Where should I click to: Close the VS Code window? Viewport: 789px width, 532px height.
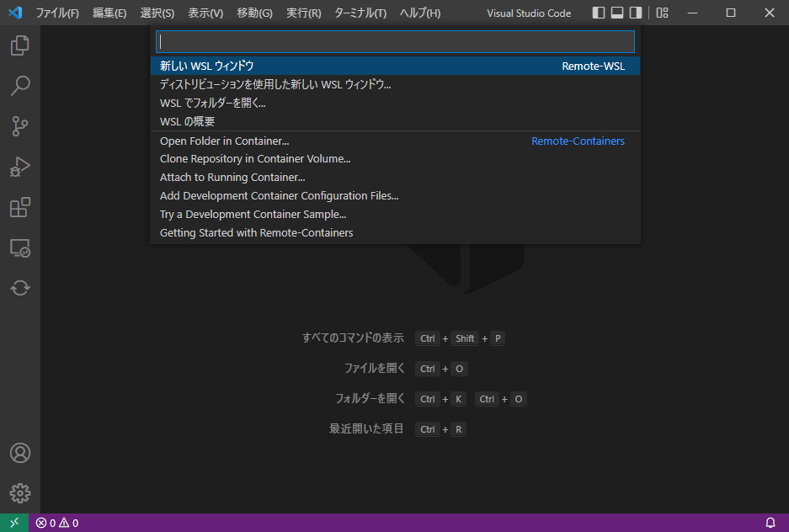click(770, 13)
